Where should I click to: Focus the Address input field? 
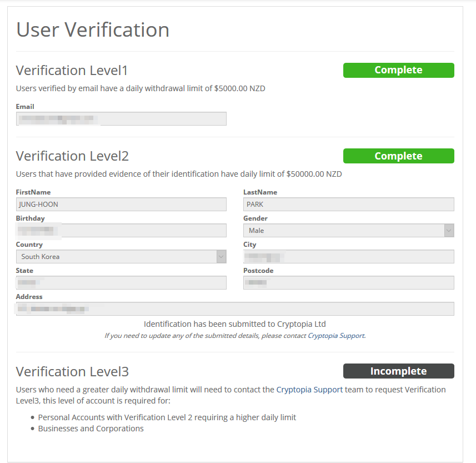tap(235, 309)
